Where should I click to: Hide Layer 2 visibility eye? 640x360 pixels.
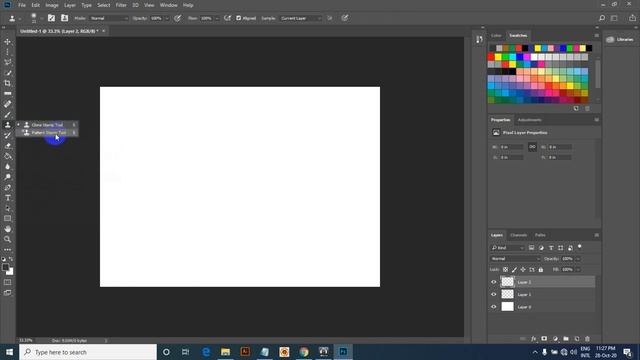click(x=493, y=282)
